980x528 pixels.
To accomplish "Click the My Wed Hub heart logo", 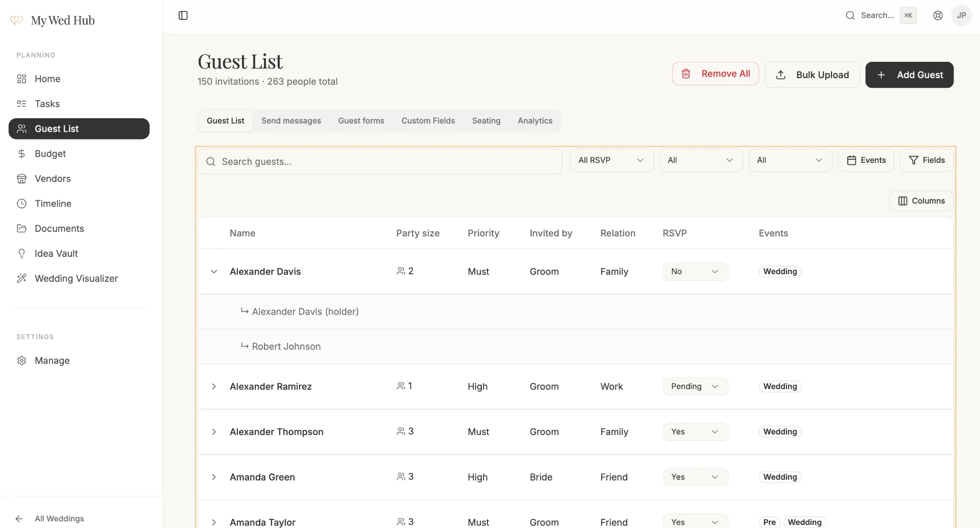I will click(17, 20).
